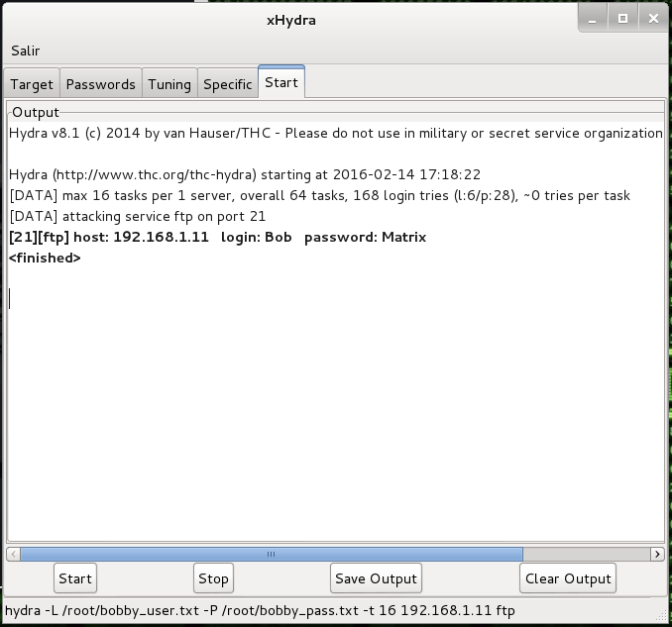Screen dimensions: 672x627
Task: Open the Salir menu
Action: (26, 51)
